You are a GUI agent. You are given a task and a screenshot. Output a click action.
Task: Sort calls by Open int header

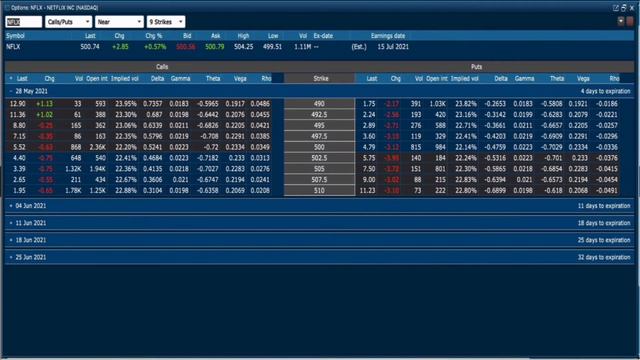tap(97, 78)
